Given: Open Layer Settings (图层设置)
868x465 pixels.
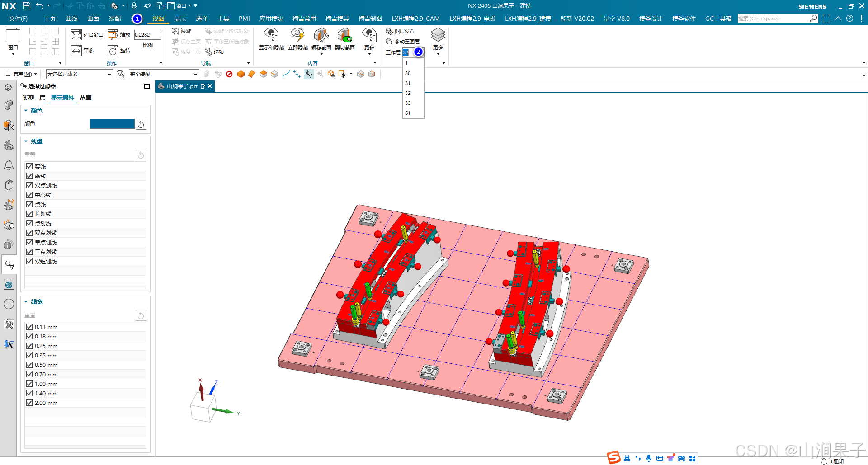Looking at the screenshot, I should (x=400, y=31).
